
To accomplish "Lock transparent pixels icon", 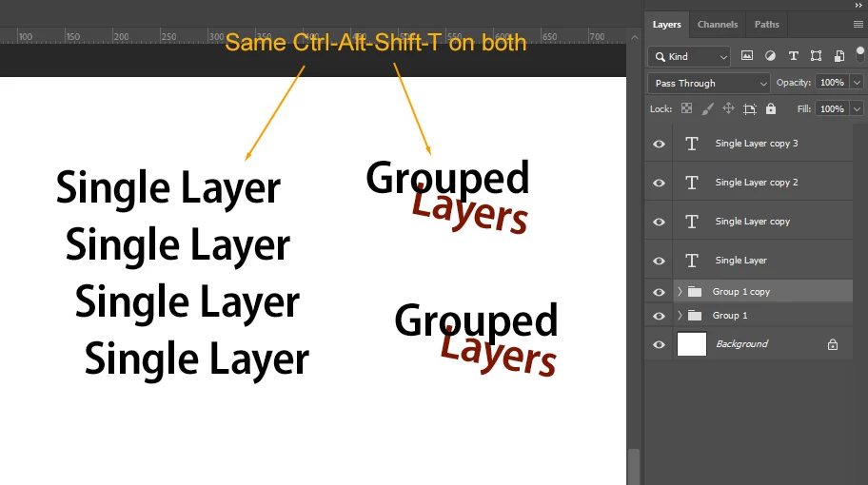I will tap(686, 108).
